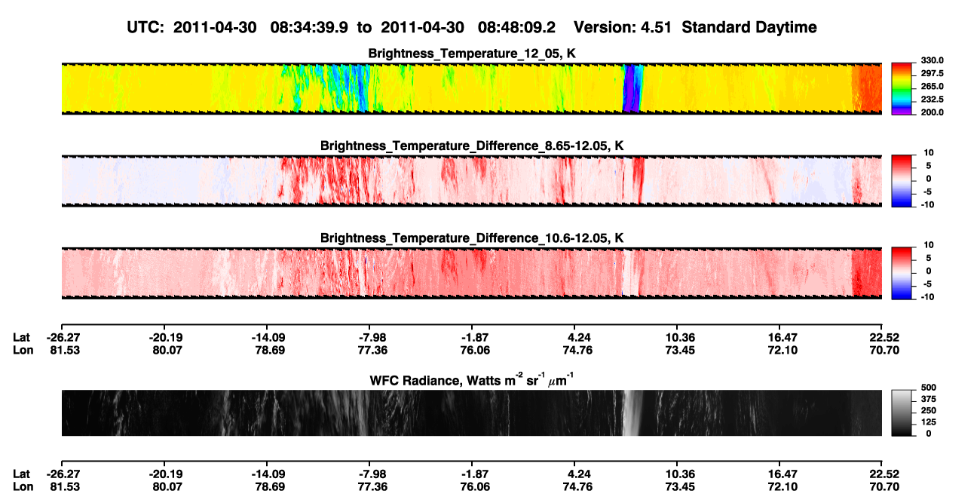Click the 10 label on the 8.65-12.05 colorbar
The height and width of the screenshot is (503, 980).
pyautogui.click(x=930, y=152)
